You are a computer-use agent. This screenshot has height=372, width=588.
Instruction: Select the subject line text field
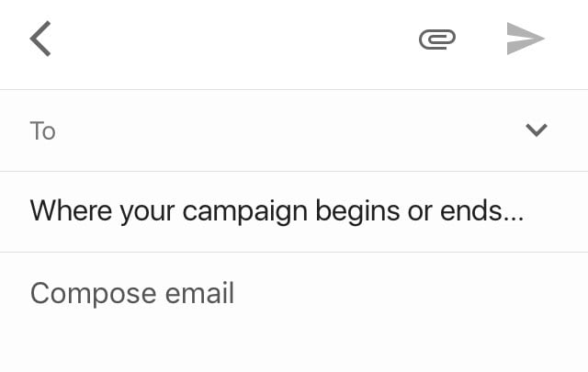coord(277,211)
